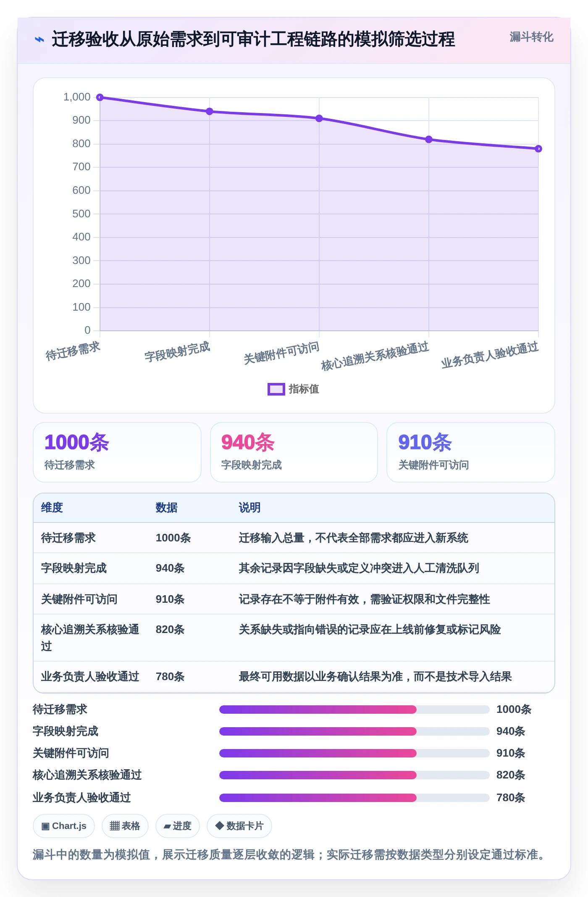Open the 1000条 待迁移需求 data card
The height and width of the screenshot is (897, 588).
tap(117, 452)
